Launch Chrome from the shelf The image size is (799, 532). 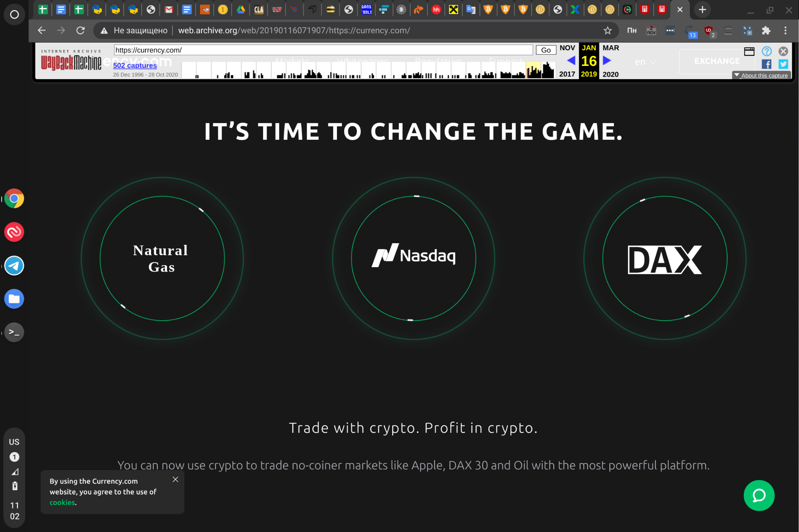pyautogui.click(x=14, y=199)
